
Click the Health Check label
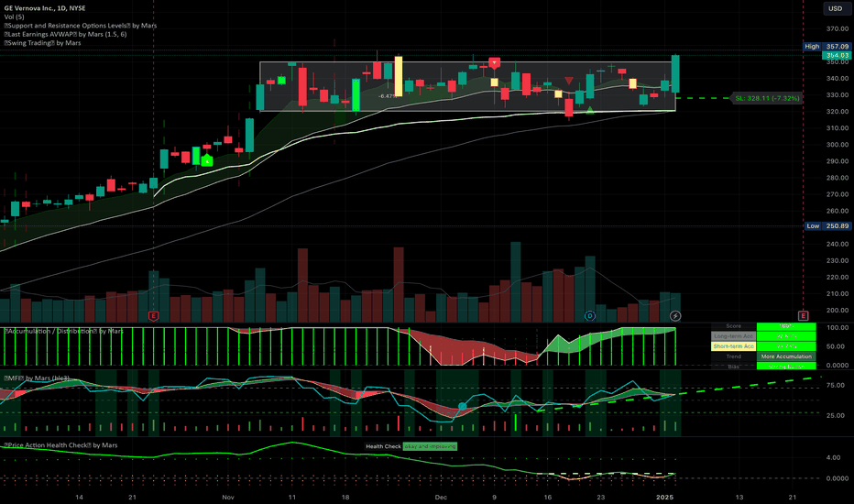[383, 446]
